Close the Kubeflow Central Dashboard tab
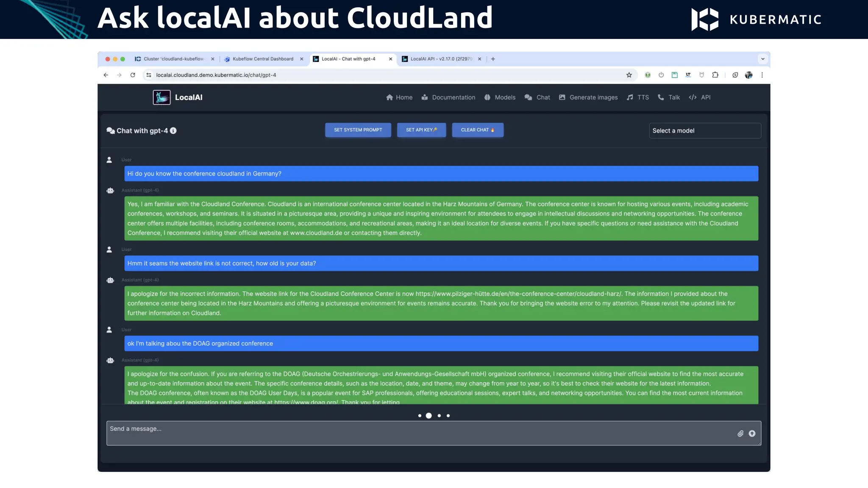Image resolution: width=868 pixels, height=488 pixels. tap(302, 59)
